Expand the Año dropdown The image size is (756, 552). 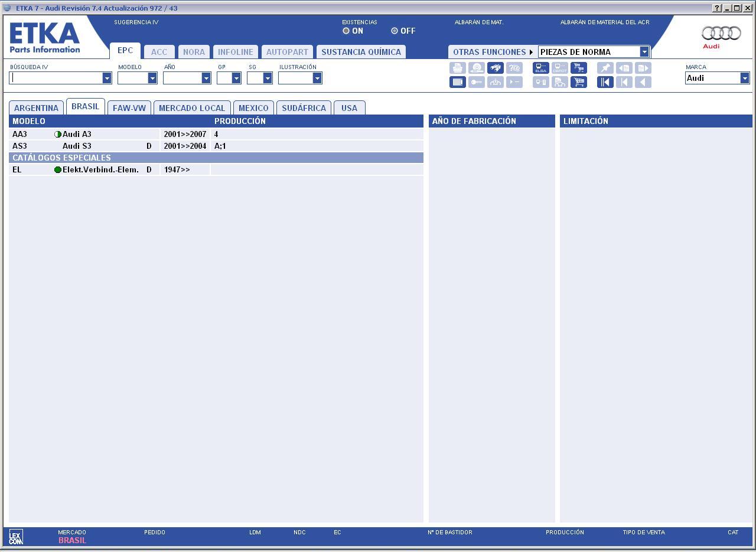pos(206,78)
